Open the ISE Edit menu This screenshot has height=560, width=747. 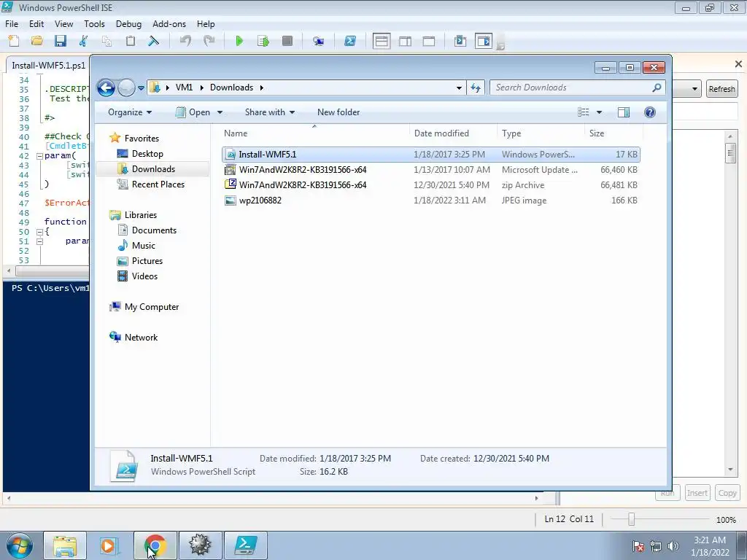click(x=36, y=24)
